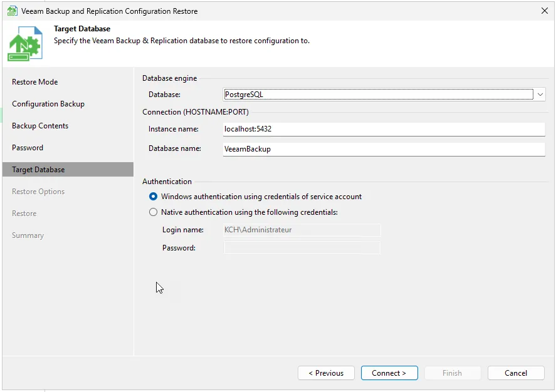Viewport: 556px width, 392px height.
Task: Select Windows authentication radio button
Action: tap(154, 197)
